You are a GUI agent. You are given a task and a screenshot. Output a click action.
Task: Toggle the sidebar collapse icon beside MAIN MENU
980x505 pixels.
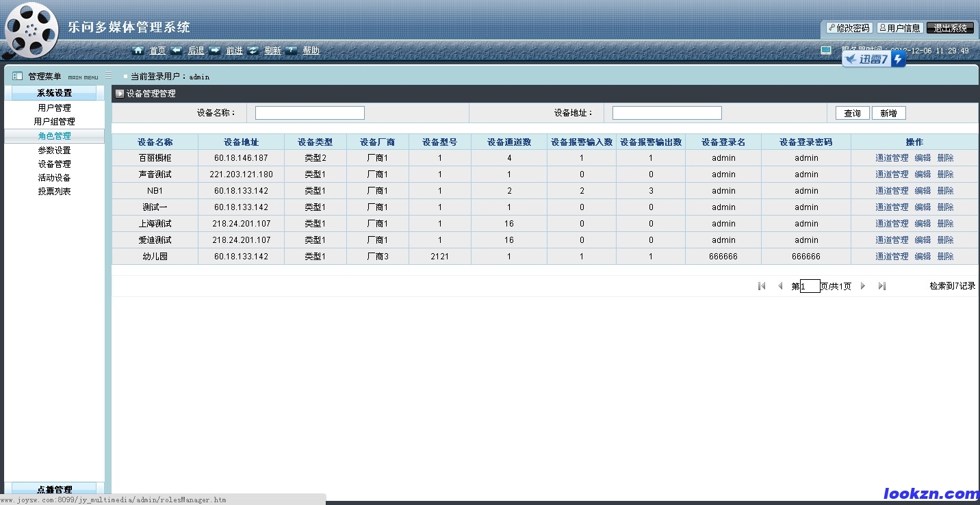[x=109, y=76]
